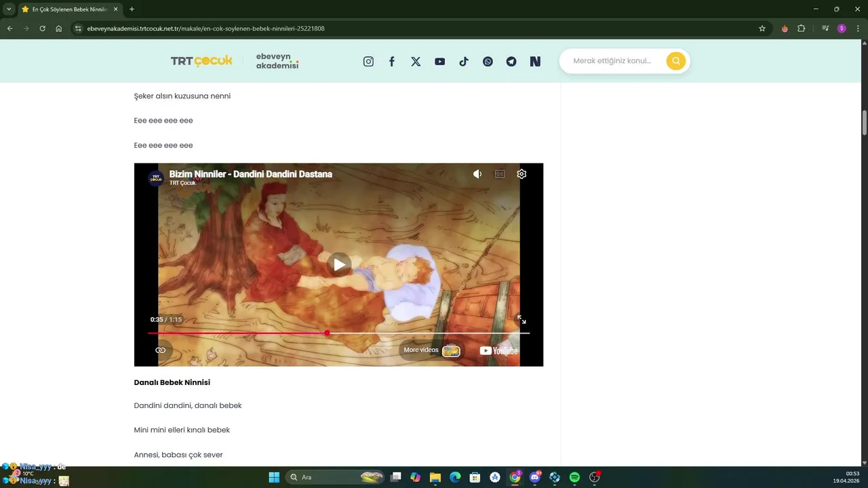Open the flame smiley extension icon

click(785, 28)
